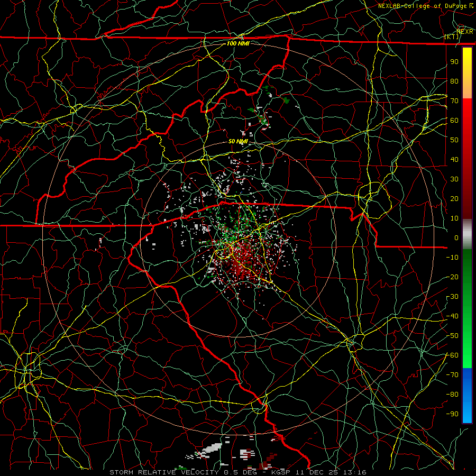This screenshot has height=476, width=476.
Task: Click the "100 NMI" range ring label
Action: 238,43
